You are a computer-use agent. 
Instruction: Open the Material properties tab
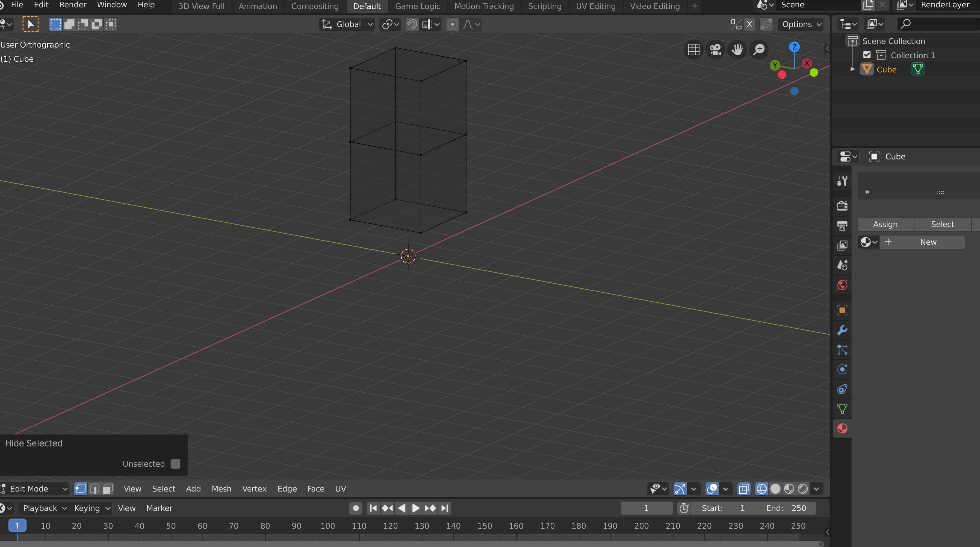(x=842, y=429)
